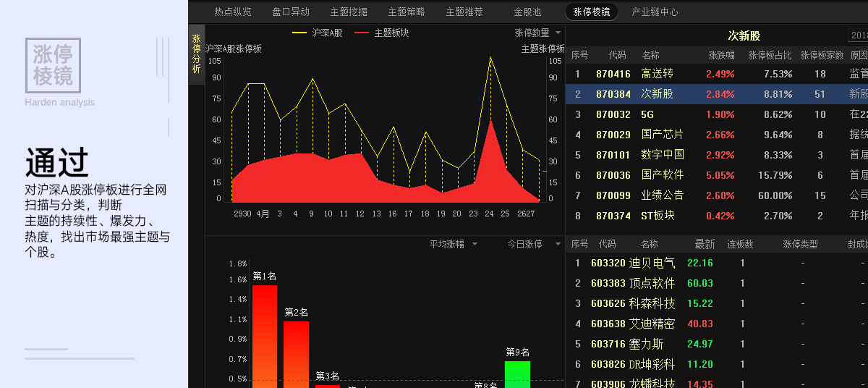868x388 pixels.
Task: Sort by the 涨跌幅 column header
Action: (721, 55)
